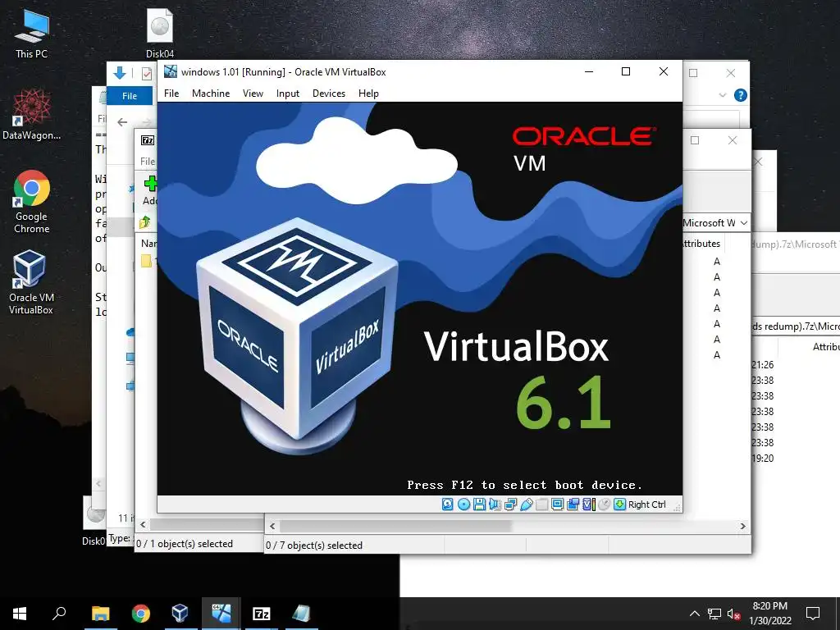Viewport: 840px width, 630px height.
Task: Click the running VM taskbar button
Action: pyautogui.click(x=221, y=614)
